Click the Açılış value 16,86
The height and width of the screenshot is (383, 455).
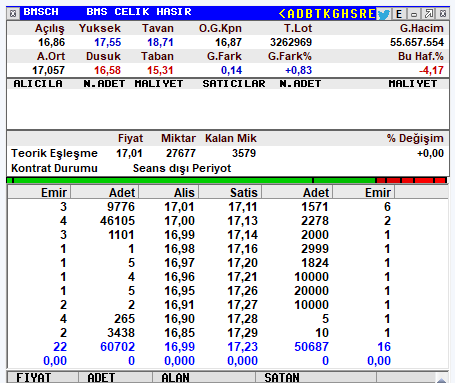52,42
